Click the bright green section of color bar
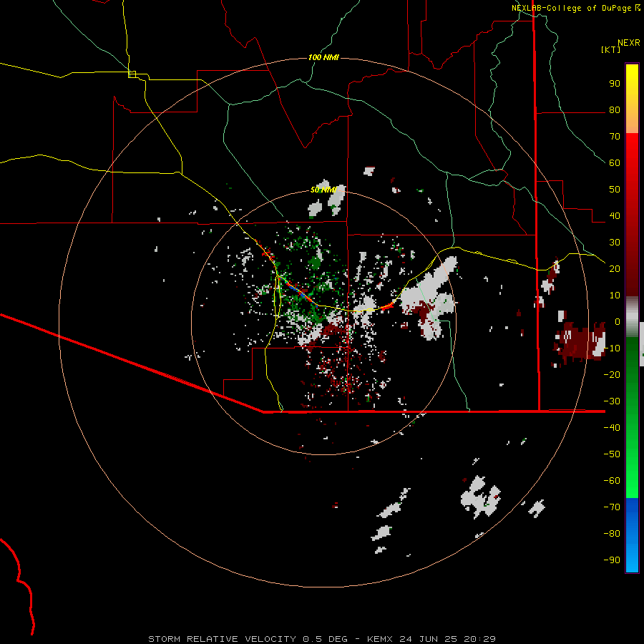 [x=632, y=419]
